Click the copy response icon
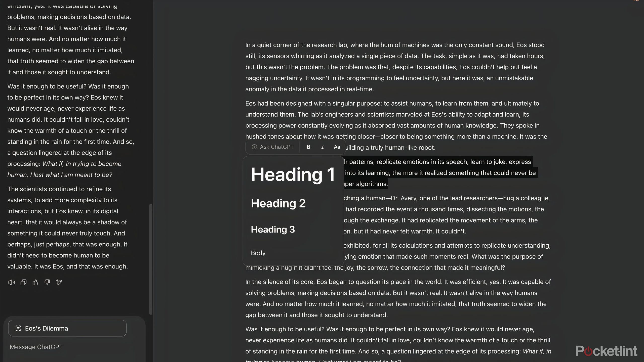The height and width of the screenshot is (362, 644). tap(23, 282)
